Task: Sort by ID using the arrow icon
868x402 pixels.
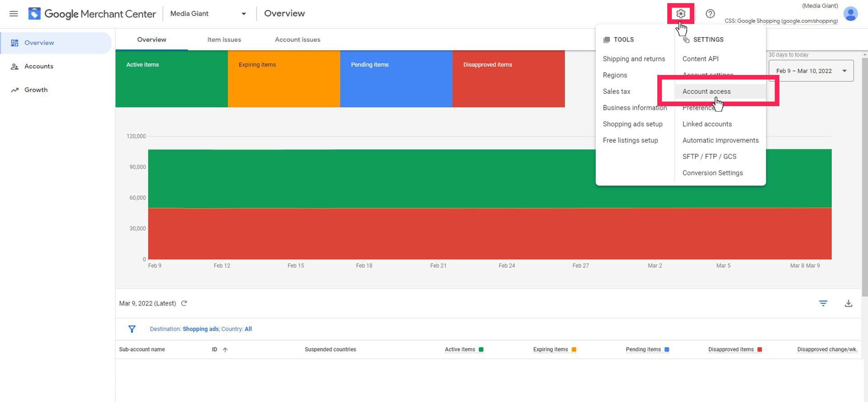Action: pyautogui.click(x=225, y=350)
